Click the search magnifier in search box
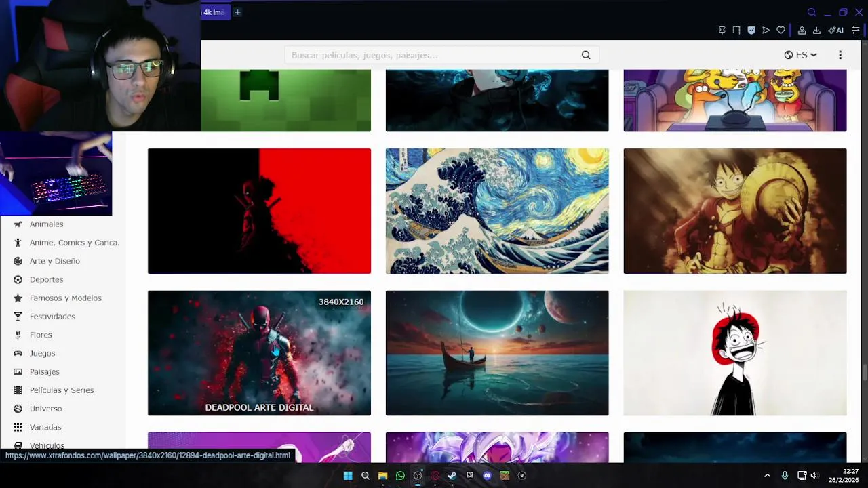Screen dimensions: 868x488 tap(586, 55)
